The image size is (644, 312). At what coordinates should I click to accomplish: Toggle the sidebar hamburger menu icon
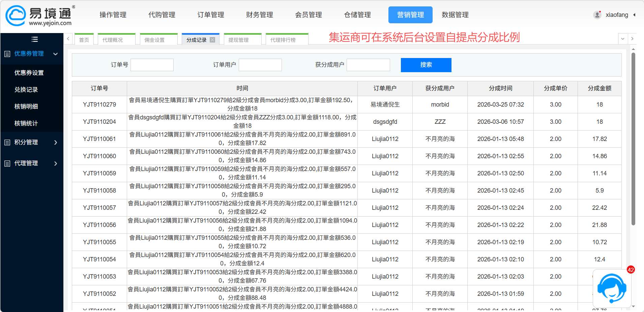[x=34, y=39]
